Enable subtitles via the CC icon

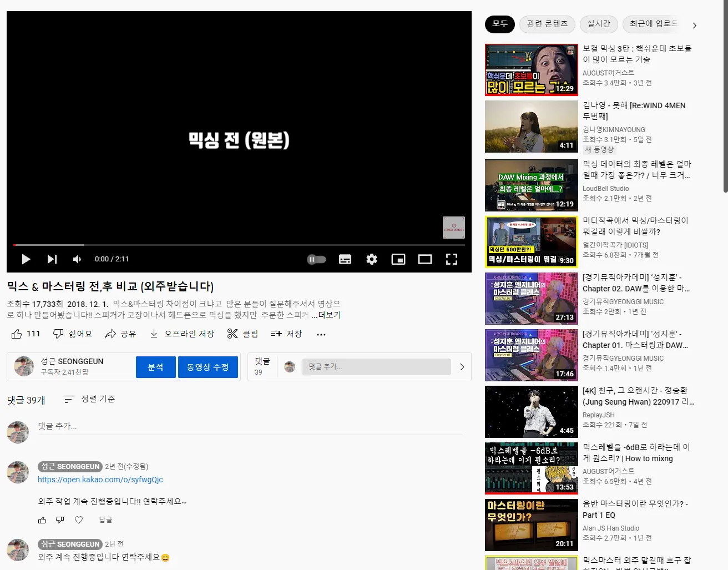(345, 259)
